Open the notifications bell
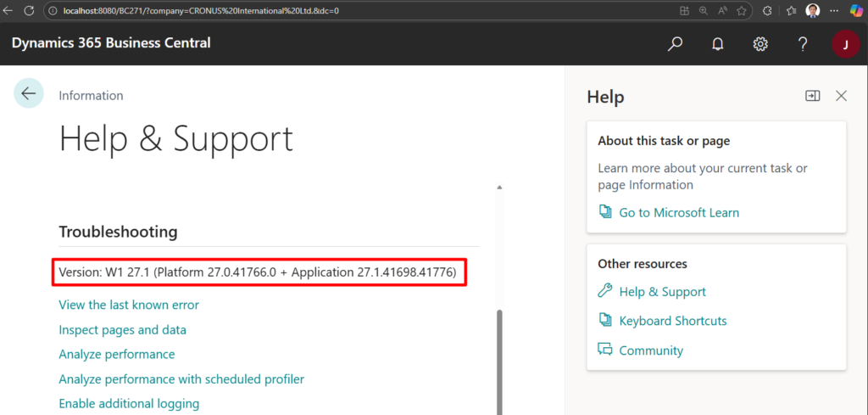 point(717,44)
